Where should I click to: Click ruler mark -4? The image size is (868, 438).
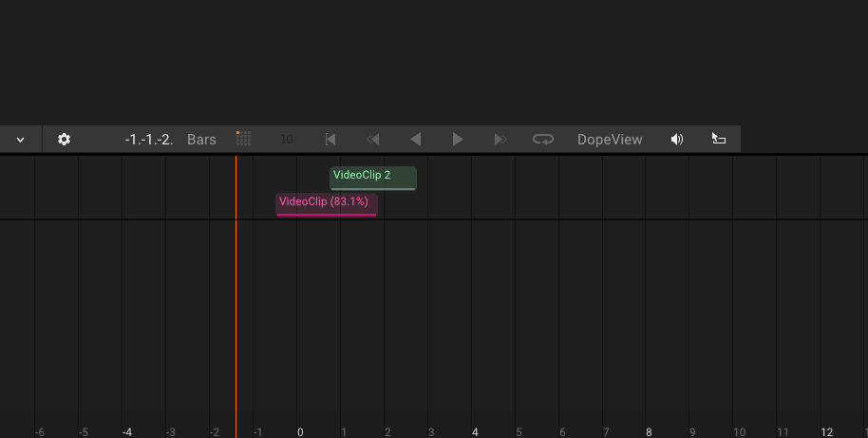coord(127,432)
